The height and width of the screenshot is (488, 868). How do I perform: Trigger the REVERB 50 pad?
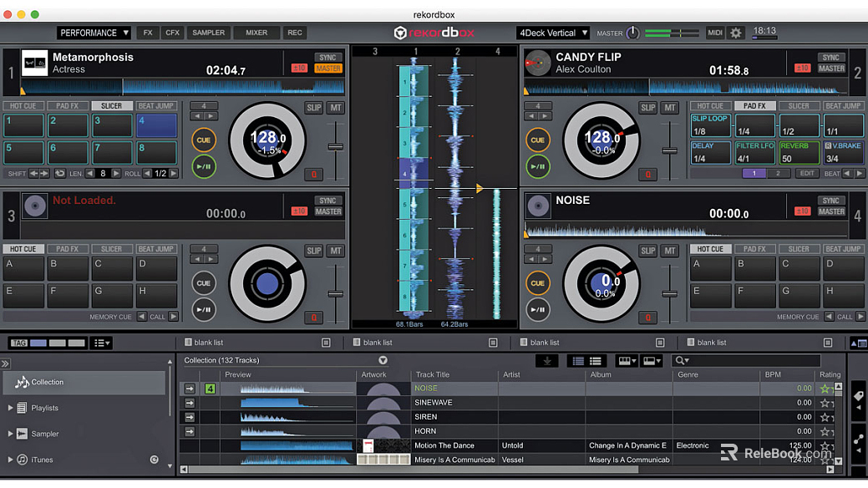point(799,152)
